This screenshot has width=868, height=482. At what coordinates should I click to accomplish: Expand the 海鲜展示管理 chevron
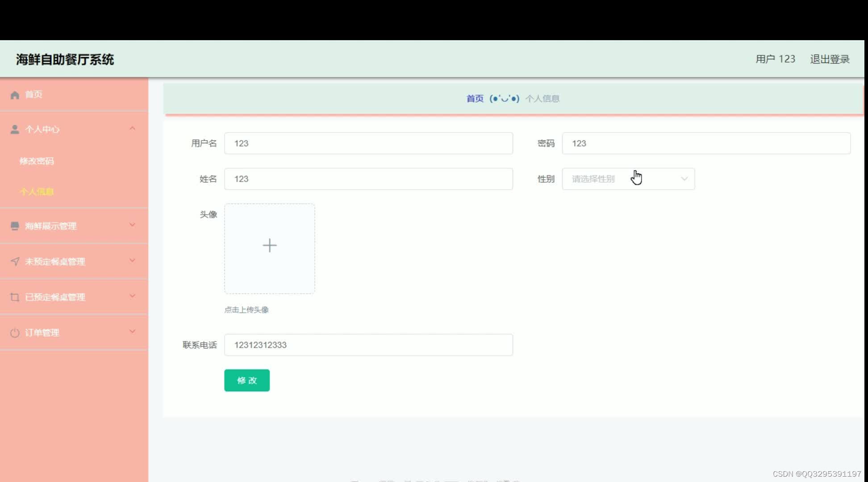click(132, 225)
